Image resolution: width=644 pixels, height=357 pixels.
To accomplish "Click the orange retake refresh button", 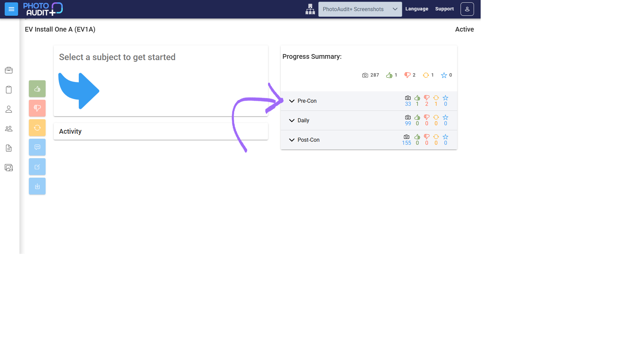I will pyautogui.click(x=37, y=128).
